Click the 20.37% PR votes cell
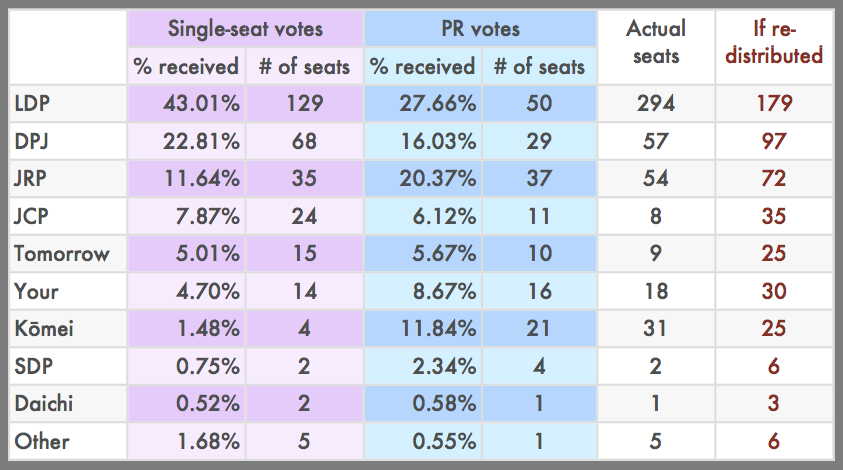The image size is (843, 470). pyautogui.click(x=423, y=179)
